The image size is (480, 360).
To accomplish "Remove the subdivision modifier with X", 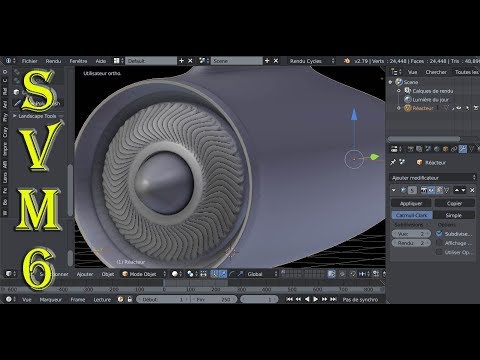I will coord(472,190).
